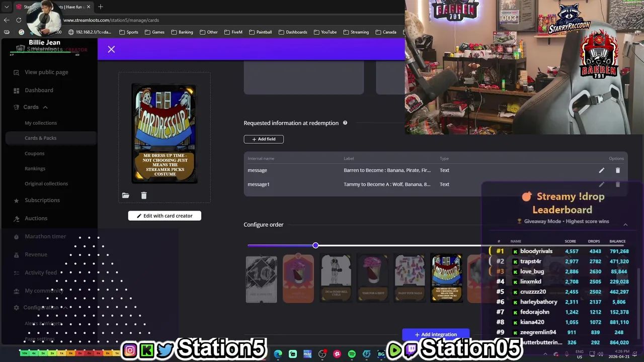Open Spotify from the taskbar
The width and height of the screenshot is (644, 362).
[352, 354]
